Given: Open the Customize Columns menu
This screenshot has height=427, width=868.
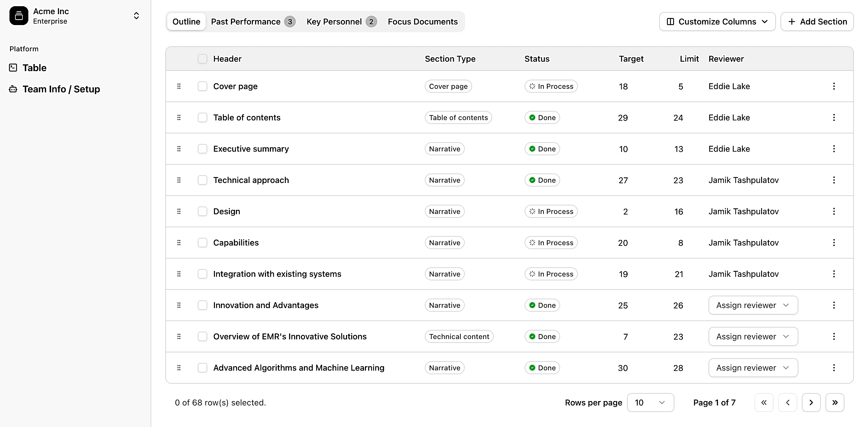Looking at the screenshot, I should [x=717, y=21].
